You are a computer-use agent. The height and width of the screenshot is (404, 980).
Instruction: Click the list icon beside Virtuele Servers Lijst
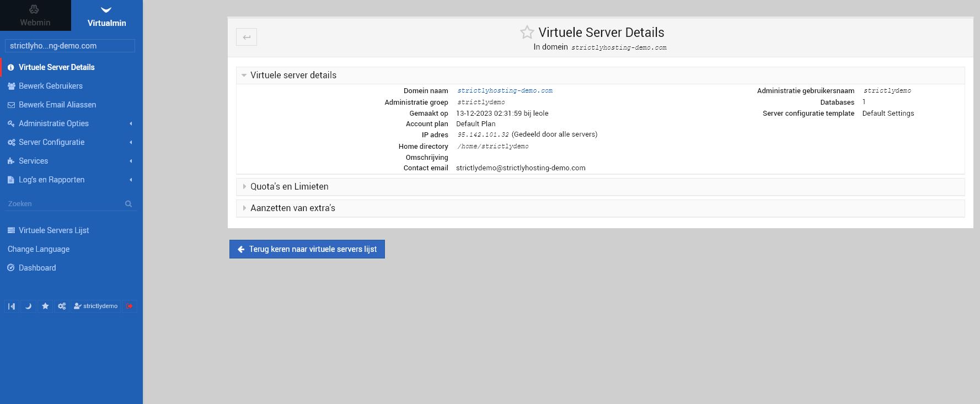(x=11, y=230)
